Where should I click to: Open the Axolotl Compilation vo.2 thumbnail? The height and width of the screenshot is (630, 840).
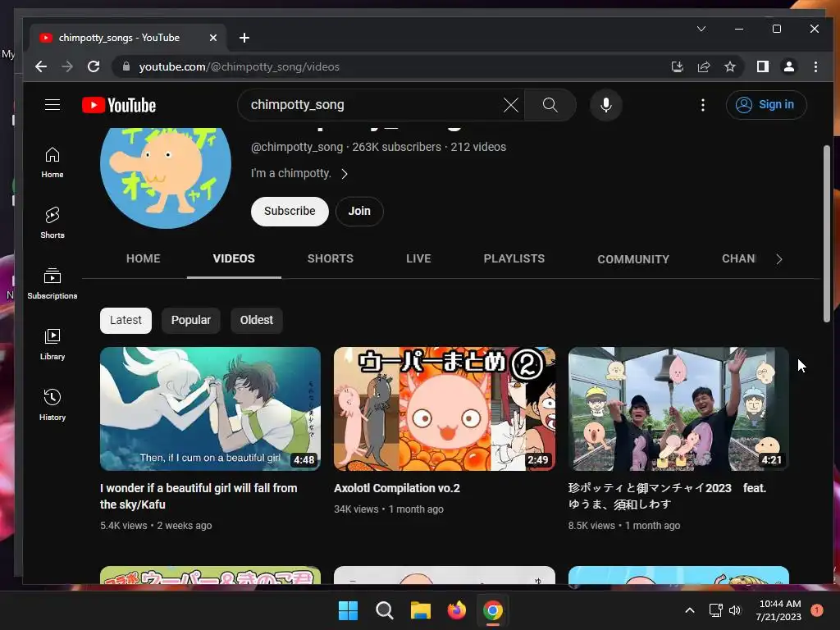(445, 409)
